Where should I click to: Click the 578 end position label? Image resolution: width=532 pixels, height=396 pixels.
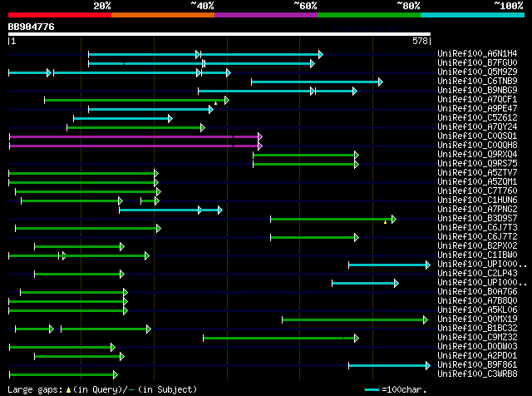[x=420, y=41]
